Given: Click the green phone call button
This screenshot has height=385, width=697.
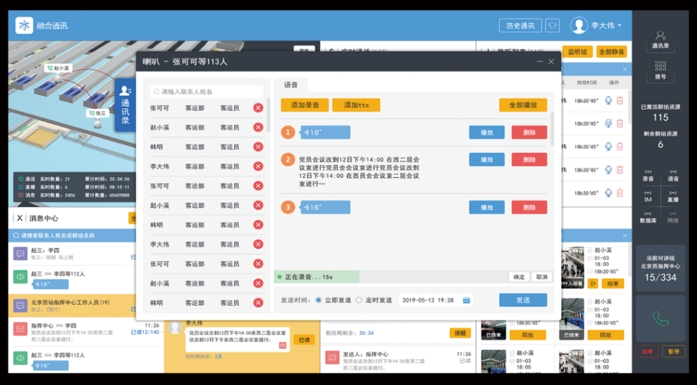Looking at the screenshot, I should 660,318.
